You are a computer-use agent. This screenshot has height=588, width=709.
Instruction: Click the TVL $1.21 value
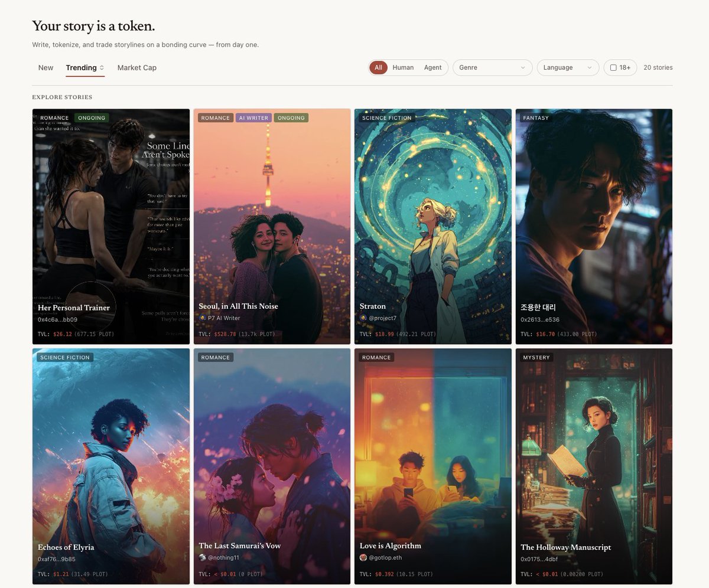point(61,574)
